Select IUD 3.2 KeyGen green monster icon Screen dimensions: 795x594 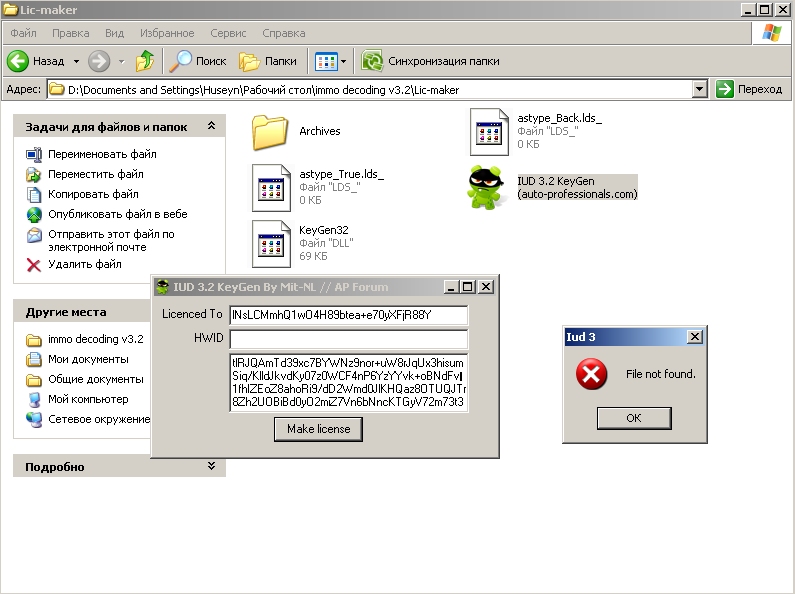click(486, 188)
